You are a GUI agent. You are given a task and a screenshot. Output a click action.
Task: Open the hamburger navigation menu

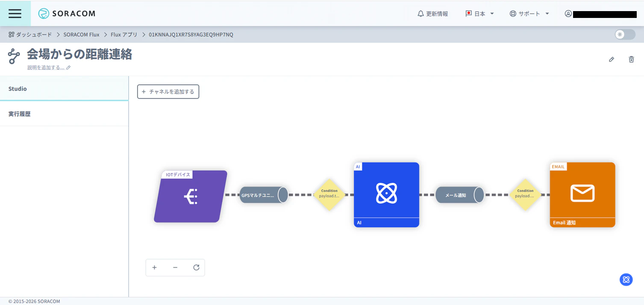pos(15,13)
